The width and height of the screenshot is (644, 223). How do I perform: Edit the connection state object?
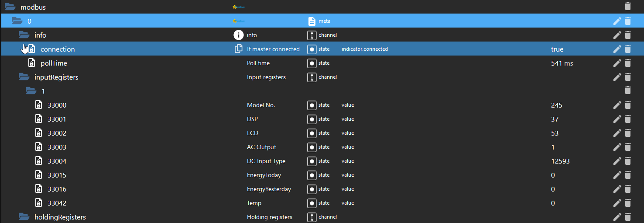(617, 49)
